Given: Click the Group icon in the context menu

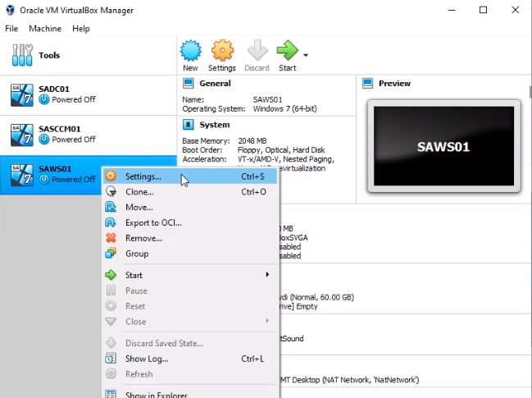Looking at the screenshot, I should (x=111, y=254).
